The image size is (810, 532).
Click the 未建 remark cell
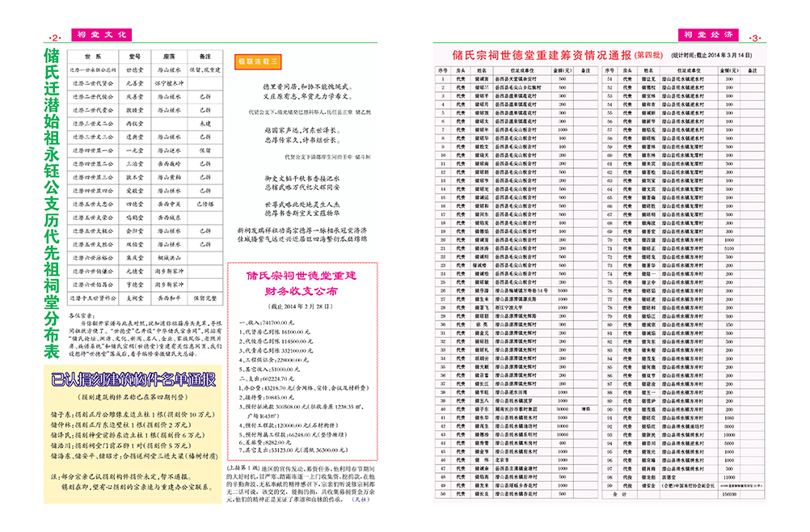205,124
